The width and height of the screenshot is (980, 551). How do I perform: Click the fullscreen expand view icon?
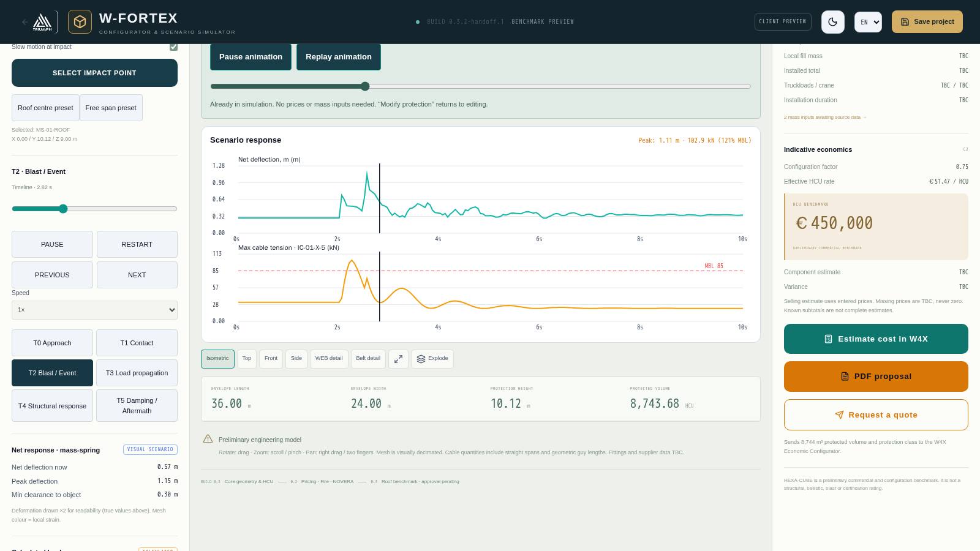pos(398,359)
